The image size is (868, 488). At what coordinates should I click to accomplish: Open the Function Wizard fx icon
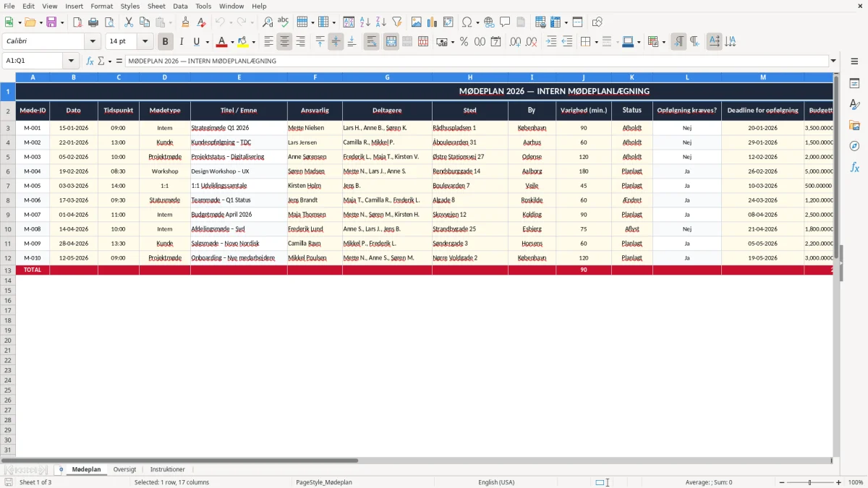(90, 61)
